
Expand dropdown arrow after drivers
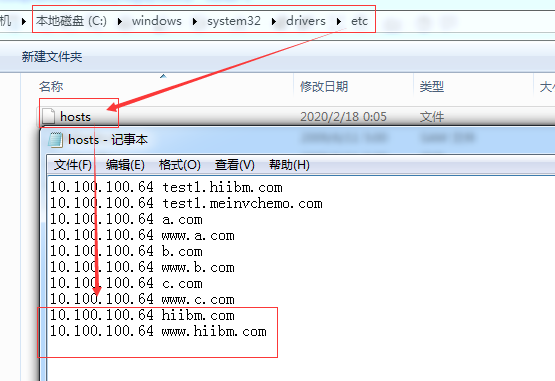click(x=338, y=21)
